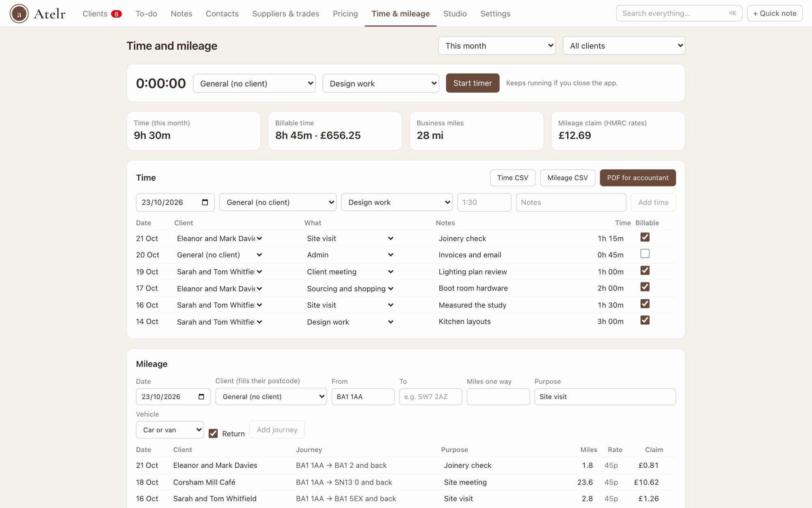This screenshot has width=812, height=508.
Task: Toggle billable for Lighting plan review
Action: pyautogui.click(x=645, y=270)
